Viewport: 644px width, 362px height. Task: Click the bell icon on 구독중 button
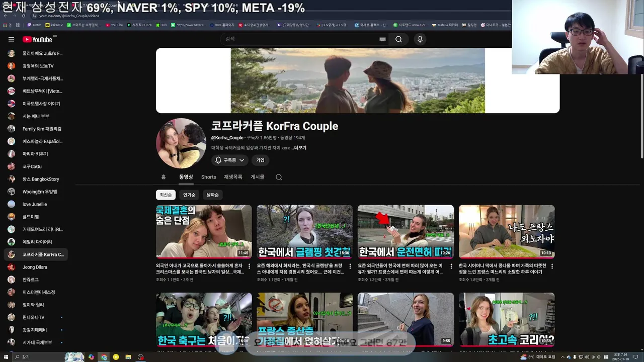point(218,160)
